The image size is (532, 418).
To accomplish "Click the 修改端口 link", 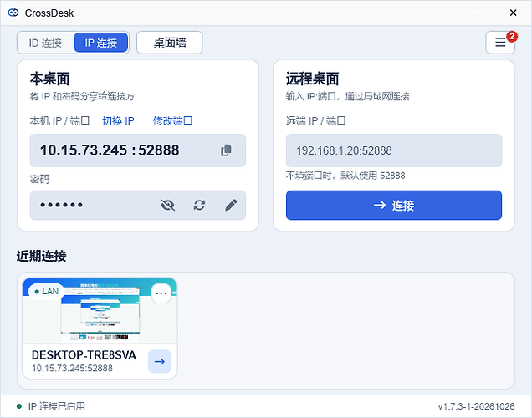I will pos(172,120).
